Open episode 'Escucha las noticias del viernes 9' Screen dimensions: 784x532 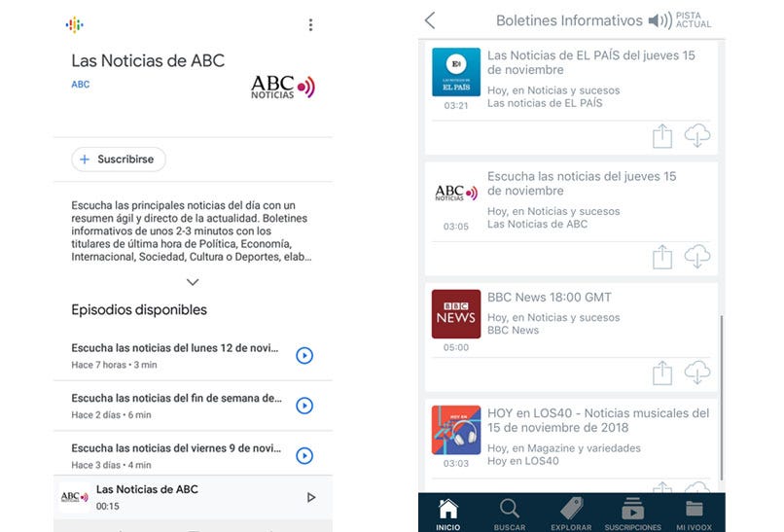(176, 448)
